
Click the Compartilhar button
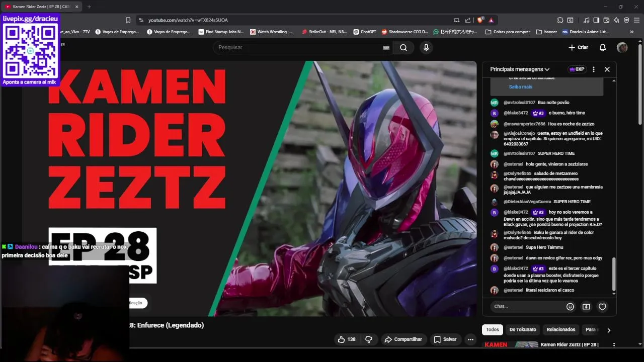point(404,339)
